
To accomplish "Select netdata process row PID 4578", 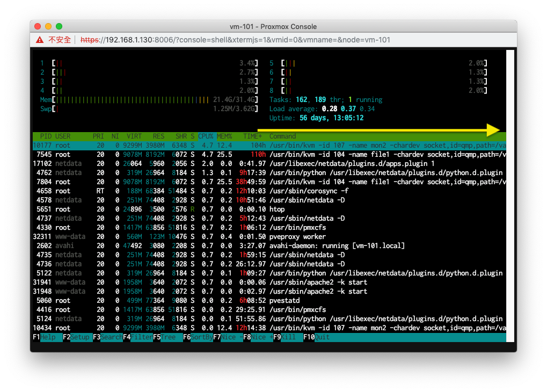I will tap(269, 200).
